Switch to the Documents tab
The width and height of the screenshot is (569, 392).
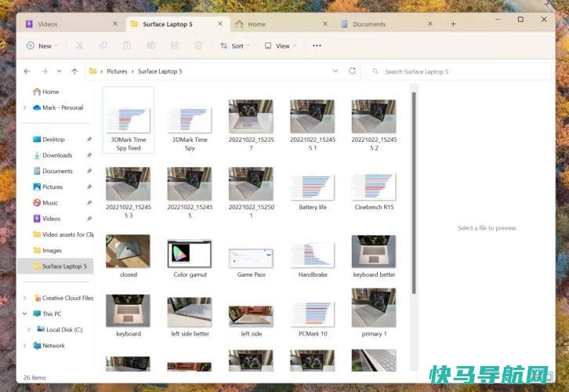pyautogui.click(x=387, y=24)
